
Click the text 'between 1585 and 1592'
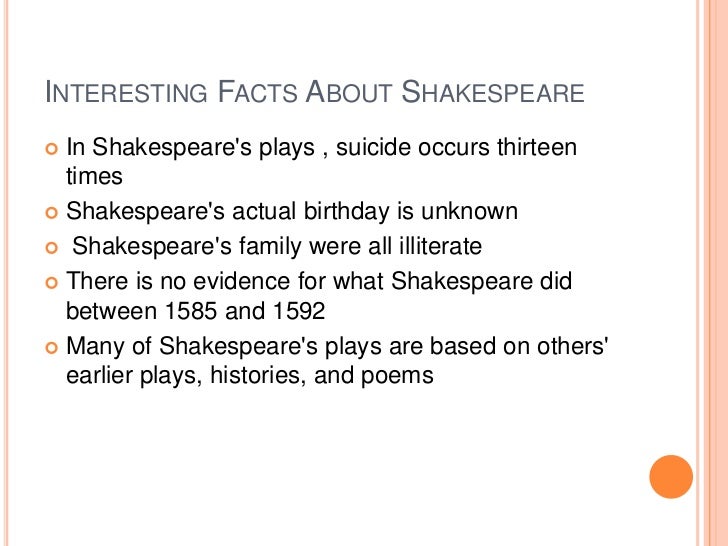pyautogui.click(x=195, y=311)
